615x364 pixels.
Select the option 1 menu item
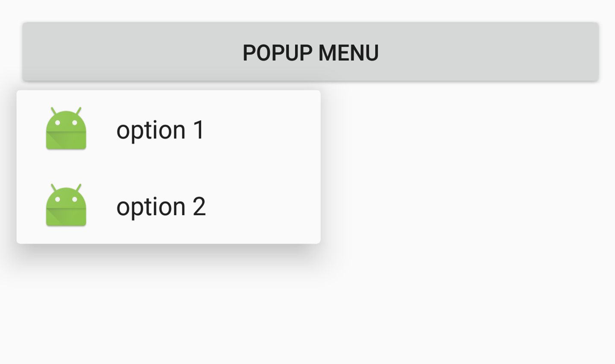(x=161, y=129)
